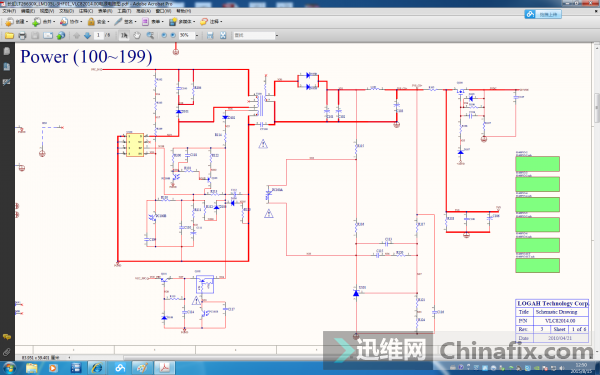
Task: Toggle the scrolling mode page icon
Action: [x=210, y=36]
